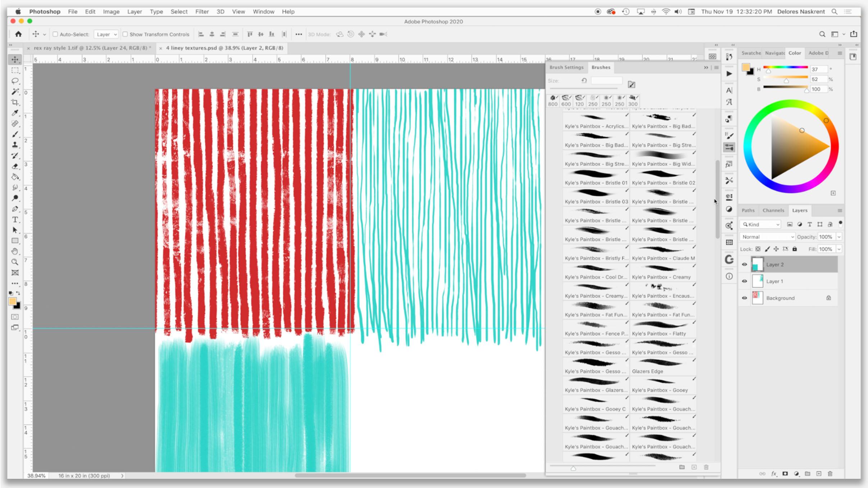
Task: Click the fx layer style icon
Action: (x=774, y=474)
